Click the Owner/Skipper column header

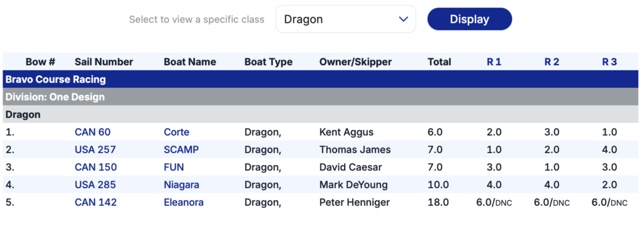355,62
